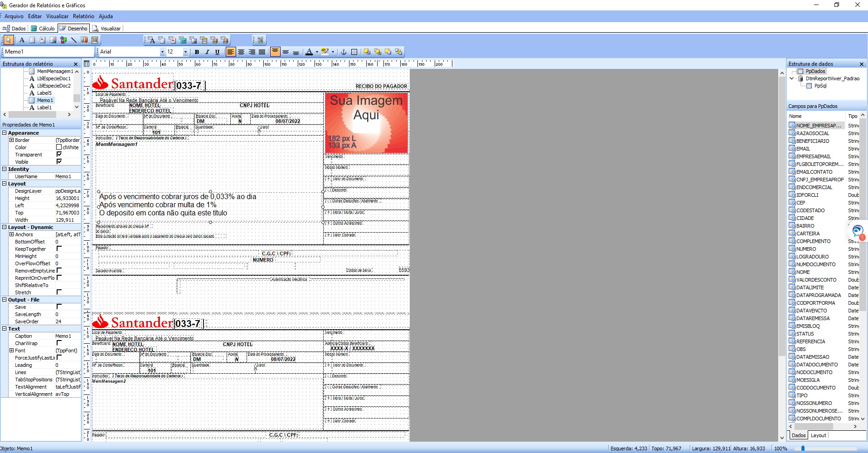Switch to the Cálculo tab

point(43,29)
